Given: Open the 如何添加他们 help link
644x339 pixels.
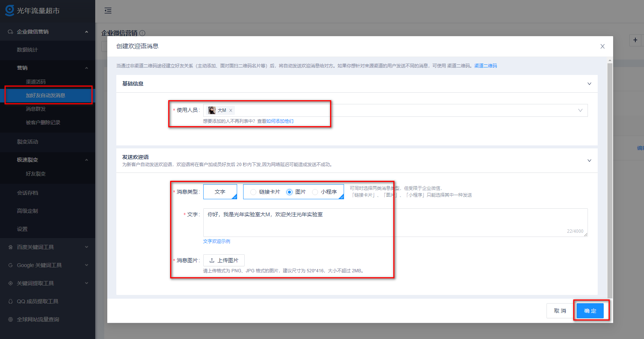Looking at the screenshot, I should (280, 121).
